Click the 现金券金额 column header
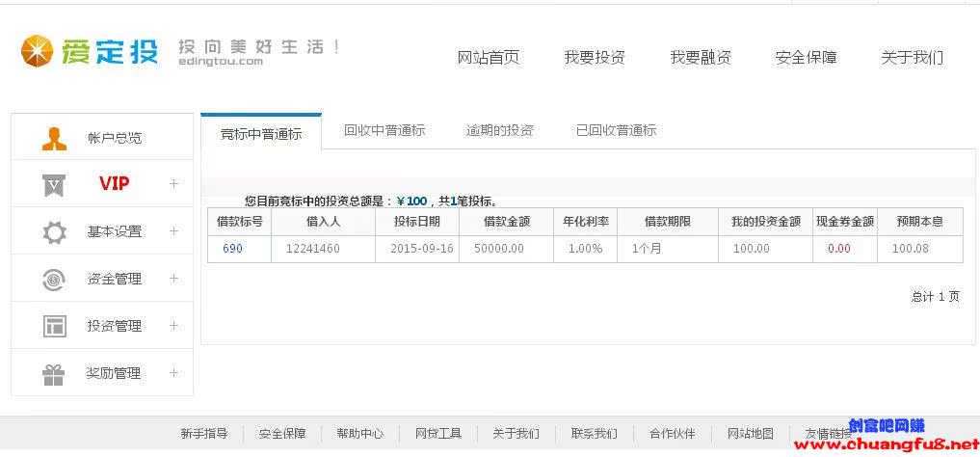This screenshot has width=980, height=457. (x=845, y=222)
